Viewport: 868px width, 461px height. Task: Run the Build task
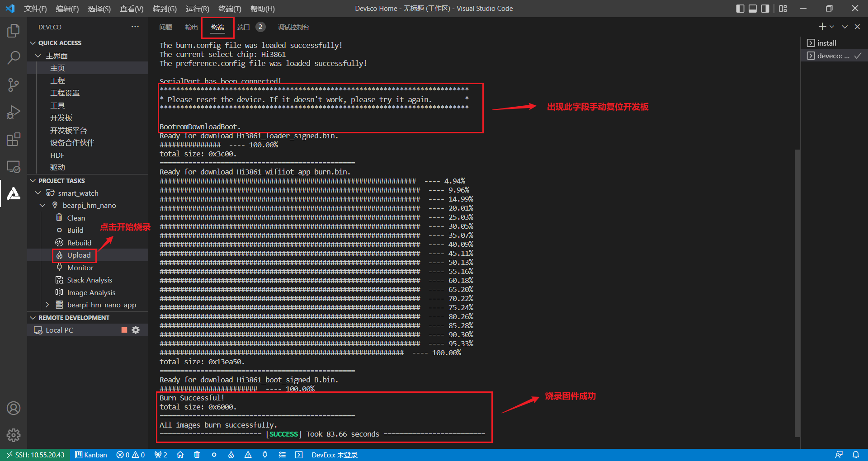(75, 230)
